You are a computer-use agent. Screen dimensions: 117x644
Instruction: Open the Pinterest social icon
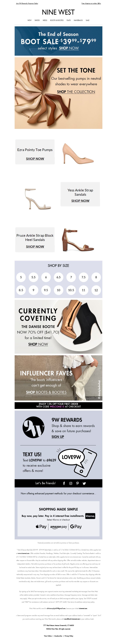click(77, 483)
